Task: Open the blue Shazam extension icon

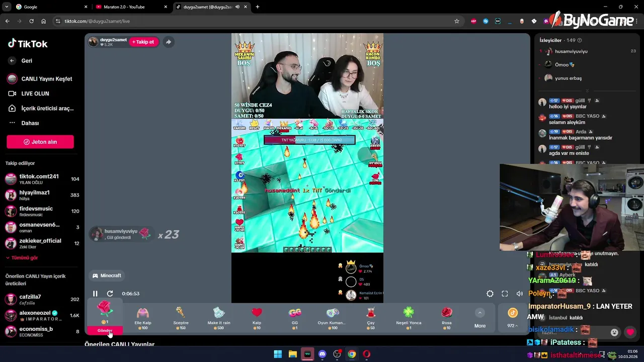Action: tap(486, 21)
